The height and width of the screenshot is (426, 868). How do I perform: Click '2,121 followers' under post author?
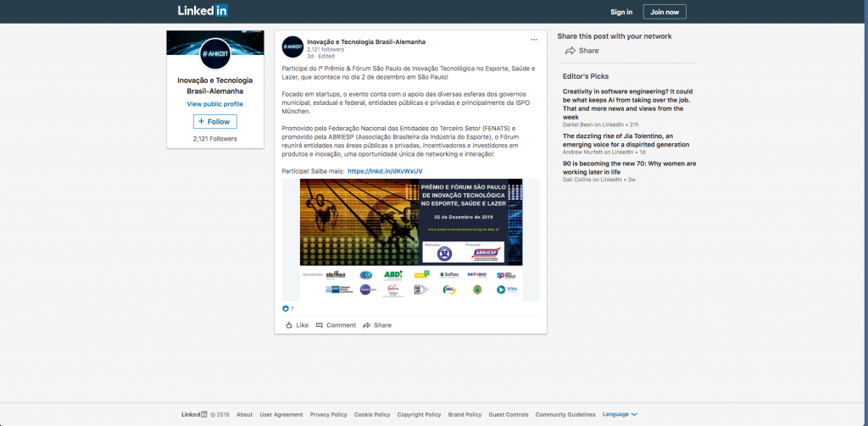coord(325,50)
